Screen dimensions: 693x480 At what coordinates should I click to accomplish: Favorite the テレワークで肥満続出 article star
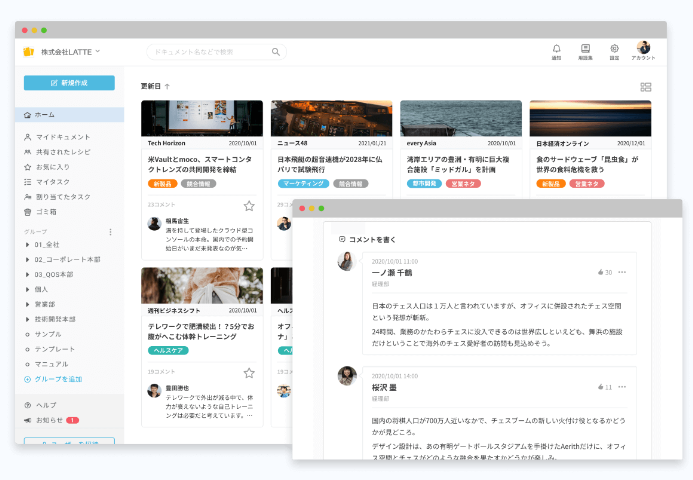click(x=249, y=373)
